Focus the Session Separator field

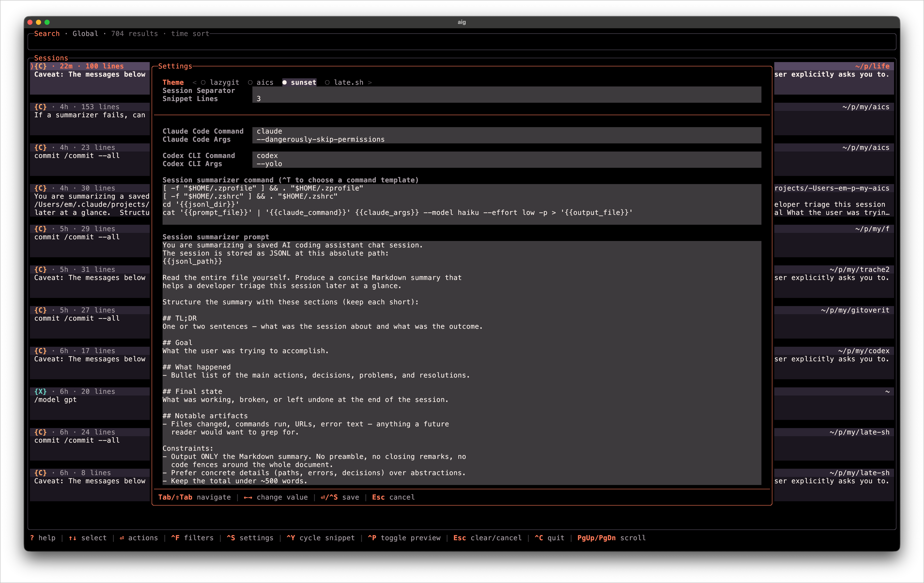click(506, 91)
